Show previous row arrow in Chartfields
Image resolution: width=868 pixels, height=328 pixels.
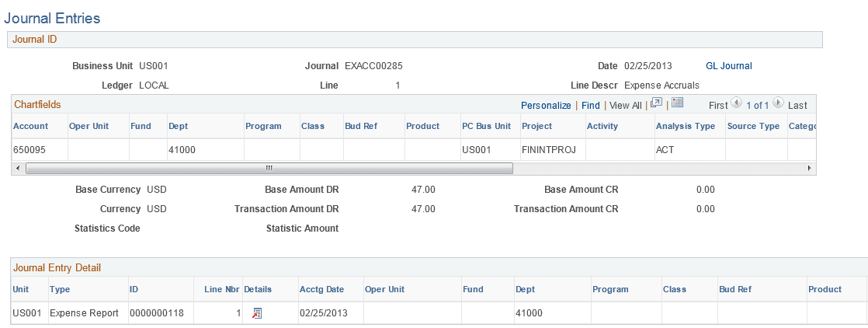pyautogui.click(x=736, y=103)
